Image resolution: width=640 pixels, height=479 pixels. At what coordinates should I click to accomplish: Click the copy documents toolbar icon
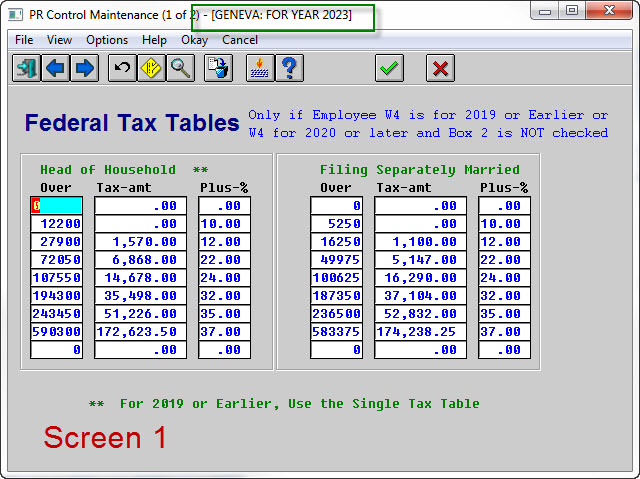coord(218,68)
